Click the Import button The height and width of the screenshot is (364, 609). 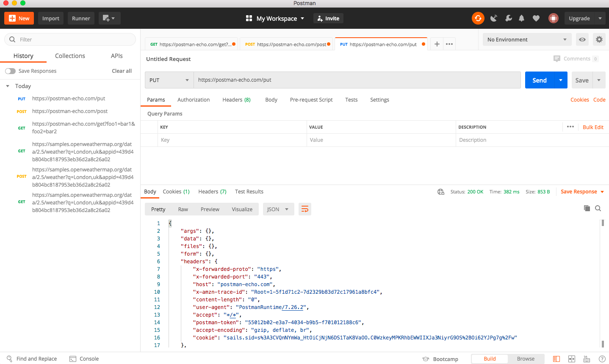pyautogui.click(x=51, y=18)
